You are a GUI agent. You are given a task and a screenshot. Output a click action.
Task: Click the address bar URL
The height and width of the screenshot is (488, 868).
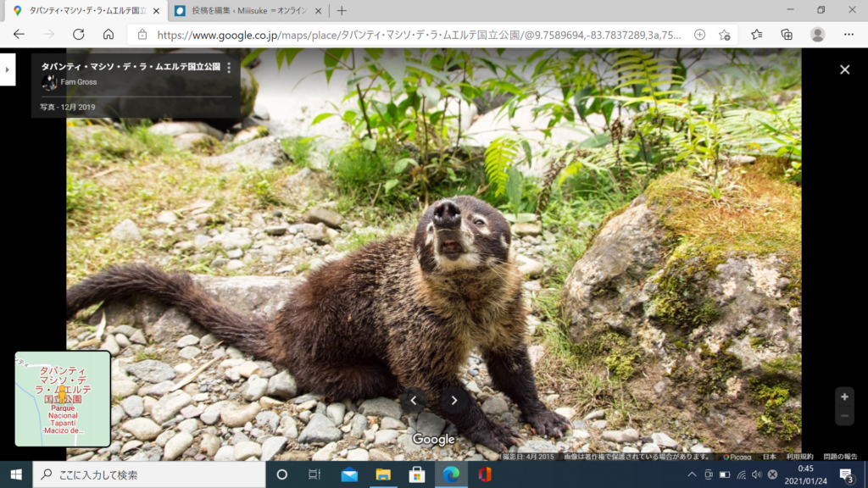pos(419,35)
